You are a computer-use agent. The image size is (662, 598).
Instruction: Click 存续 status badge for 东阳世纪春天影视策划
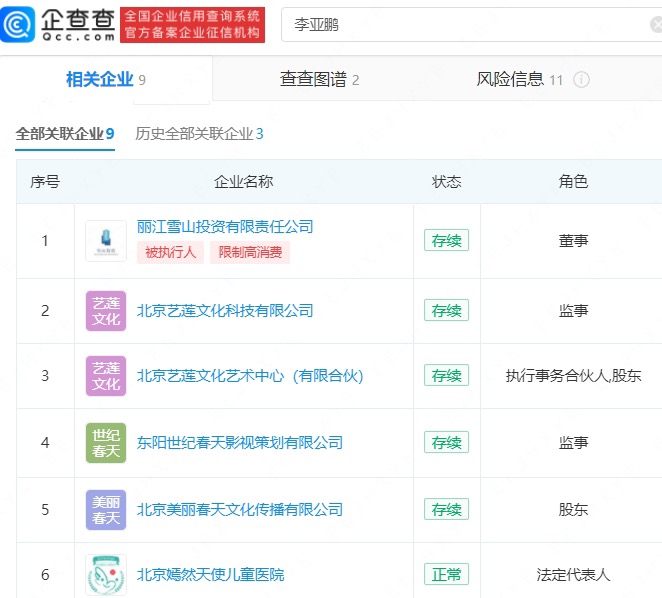(447, 442)
